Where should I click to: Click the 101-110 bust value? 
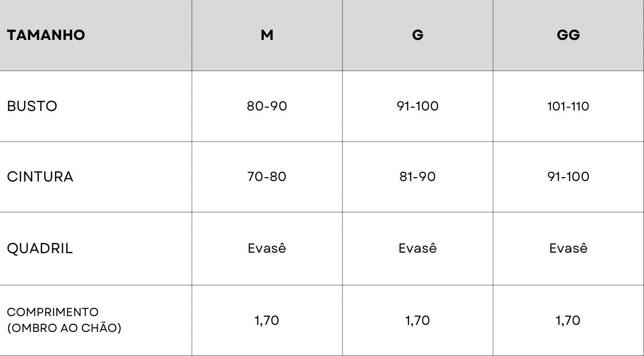(569, 106)
